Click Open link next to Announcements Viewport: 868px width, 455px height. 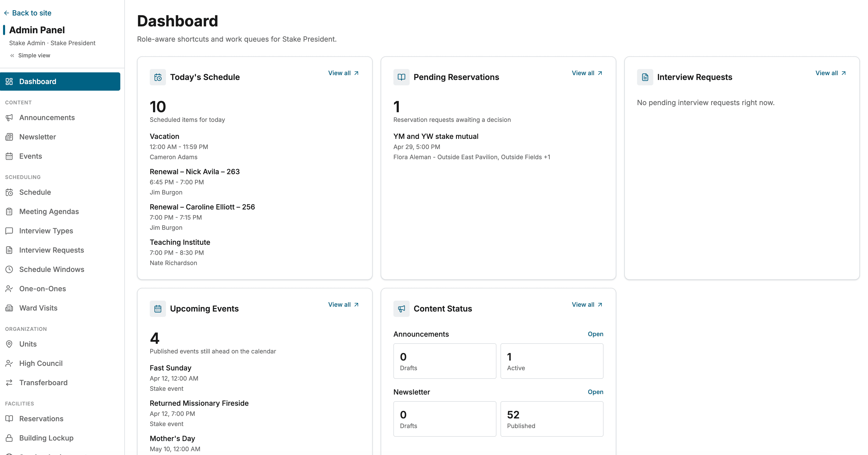tap(595, 334)
